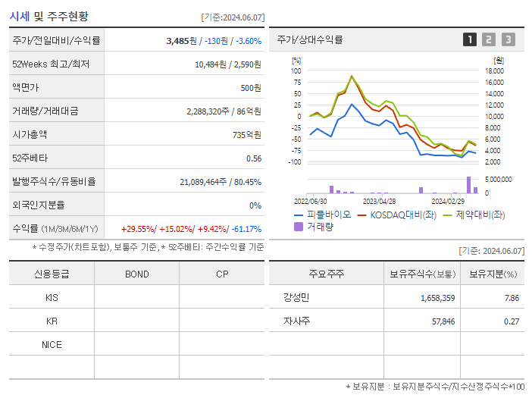532x398 pixels.
Task: Click the 57,846 shares value
Action: click(x=443, y=321)
